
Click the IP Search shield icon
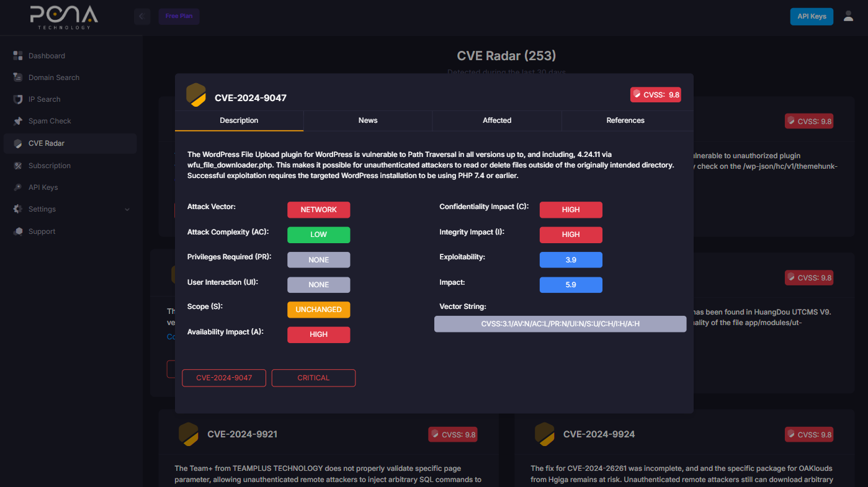pyautogui.click(x=18, y=99)
